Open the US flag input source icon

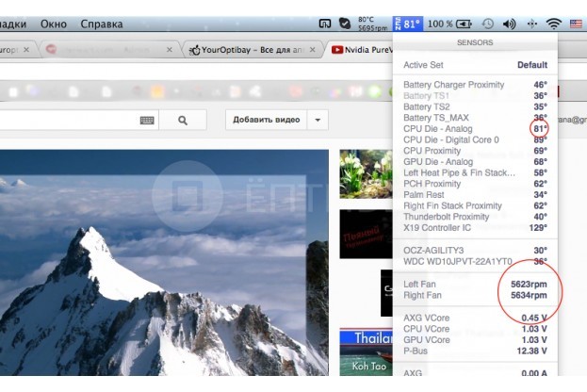[x=576, y=24]
